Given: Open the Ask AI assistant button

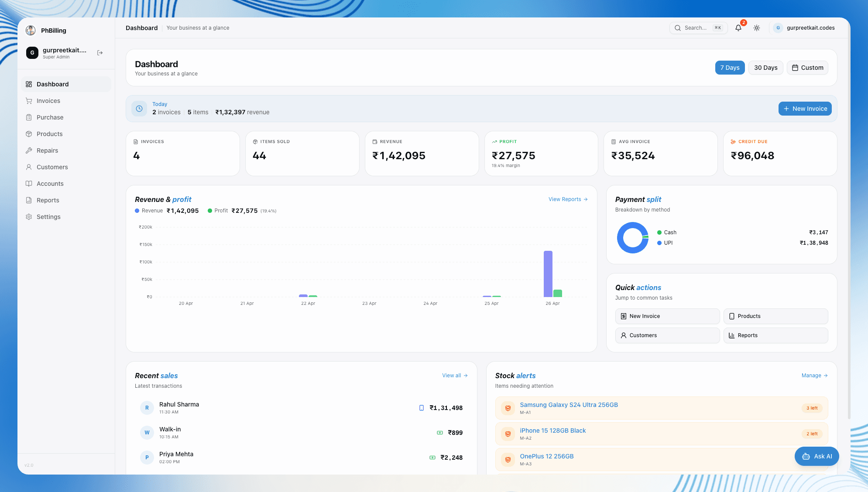Looking at the screenshot, I should 817,456.
